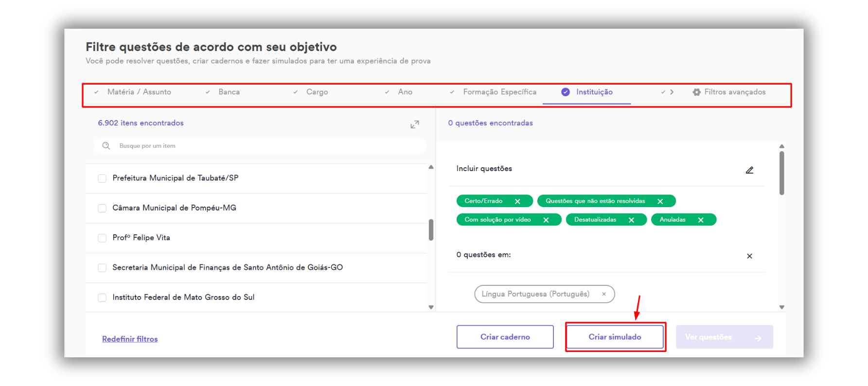Check Câmara Municipal de Pompéu-MG
868x386 pixels.
point(102,208)
